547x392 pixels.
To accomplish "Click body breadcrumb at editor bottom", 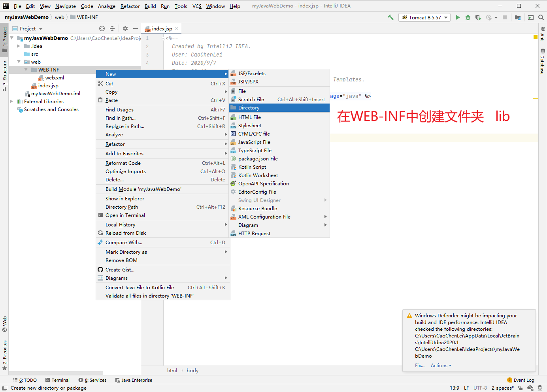I will (192, 371).
